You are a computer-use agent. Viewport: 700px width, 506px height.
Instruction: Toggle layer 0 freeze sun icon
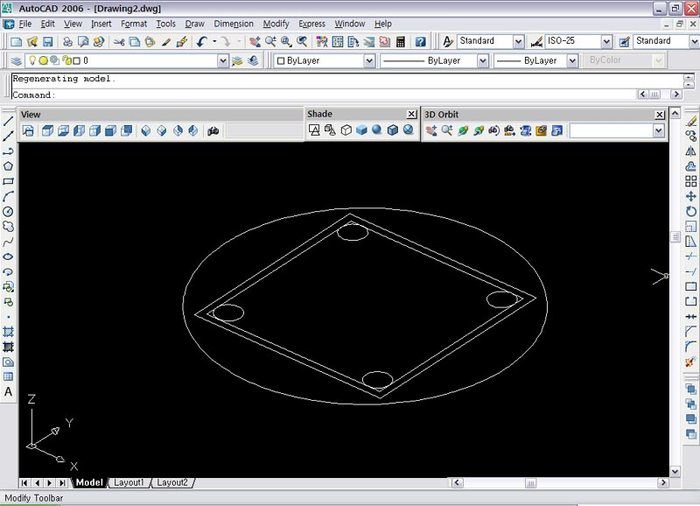tap(43, 60)
